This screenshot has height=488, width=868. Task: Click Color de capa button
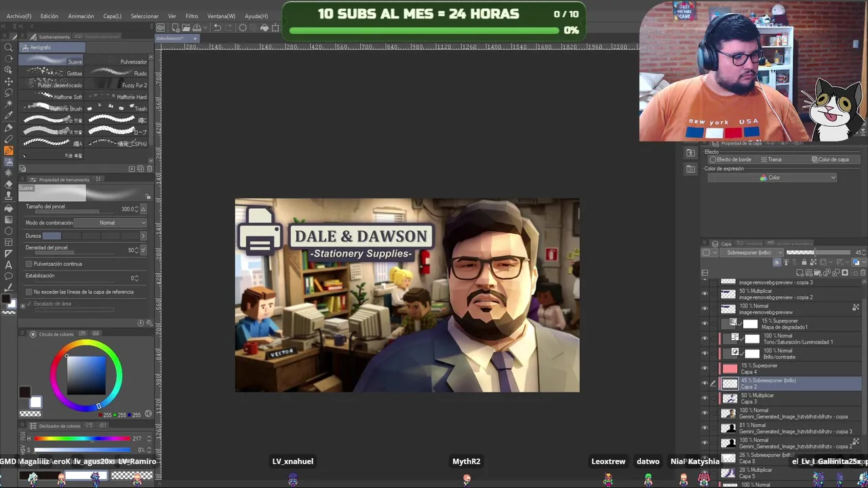[831, 159]
